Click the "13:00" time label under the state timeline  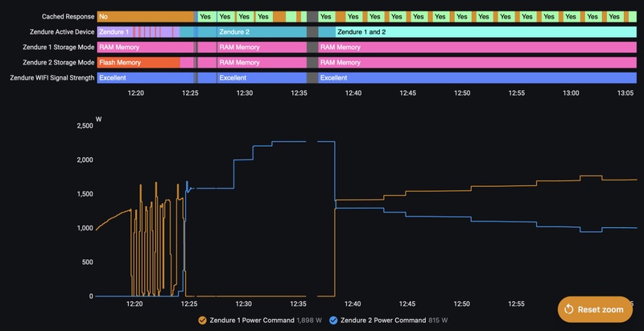click(x=571, y=93)
